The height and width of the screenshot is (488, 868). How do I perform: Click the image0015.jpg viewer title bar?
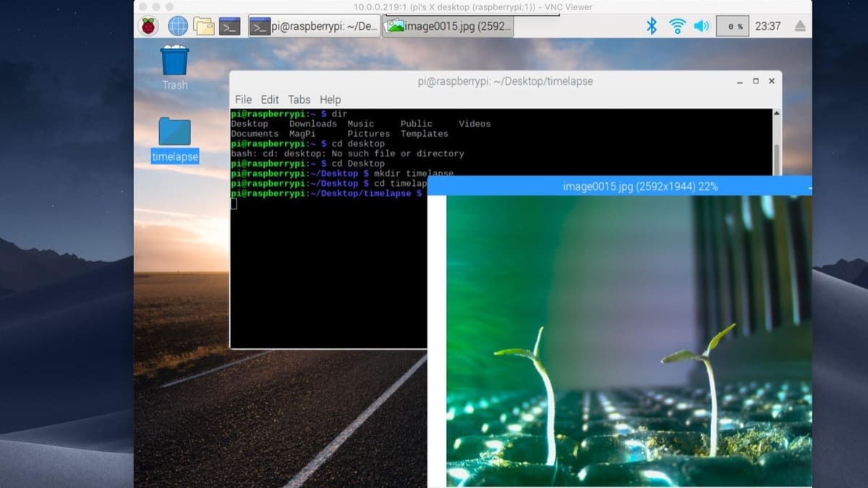620,186
